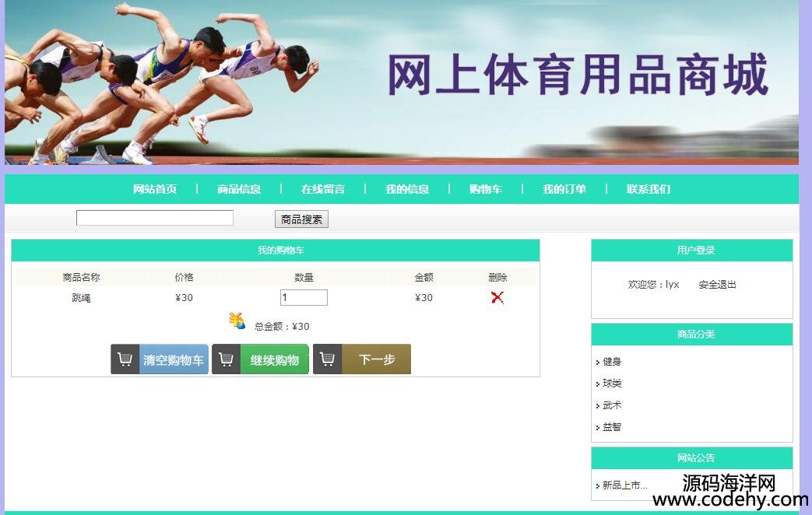Image resolution: width=812 pixels, height=515 pixels.
Task: Go to 商品信息 page
Action: tap(239, 189)
